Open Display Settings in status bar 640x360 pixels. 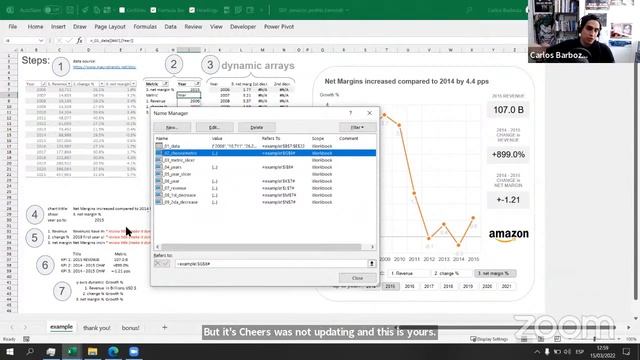[x=489, y=339]
